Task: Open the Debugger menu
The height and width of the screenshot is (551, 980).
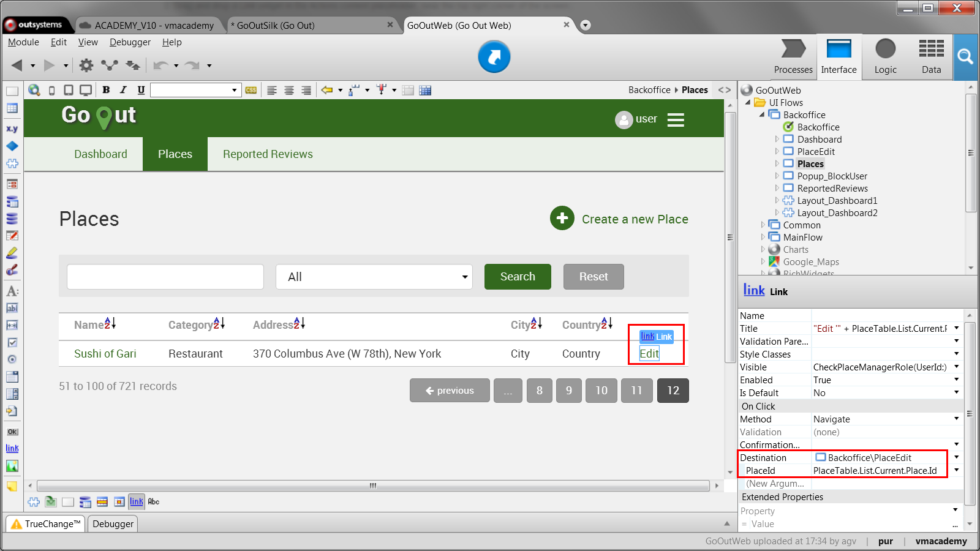Action: click(x=130, y=42)
